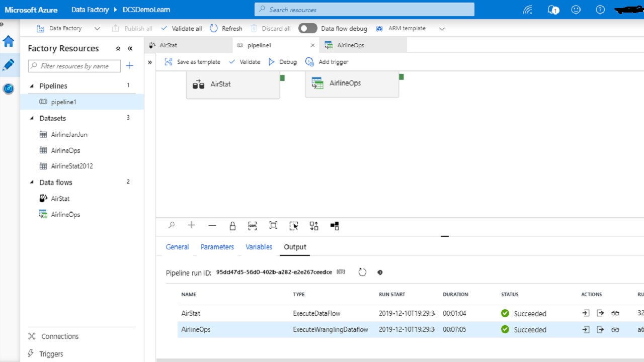This screenshot has height=362, width=644.
Task: Click the info icon beside the pipeline run ID
Action: (380, 273)
